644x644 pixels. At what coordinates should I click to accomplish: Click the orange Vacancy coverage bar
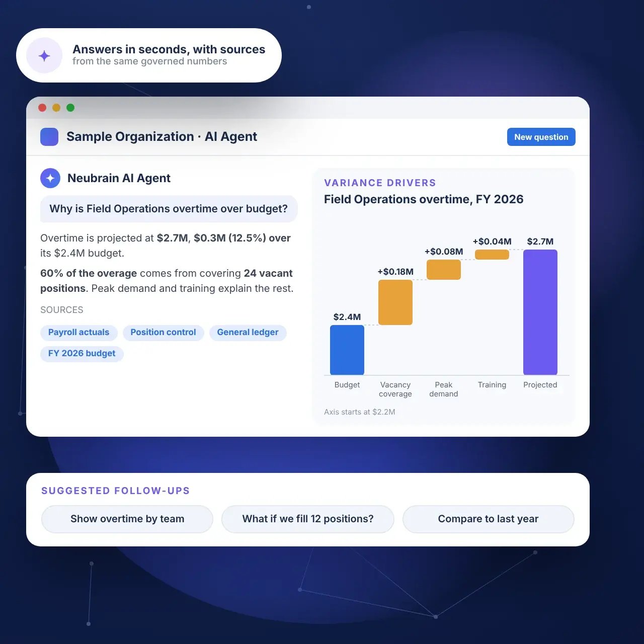click(395, 302)
